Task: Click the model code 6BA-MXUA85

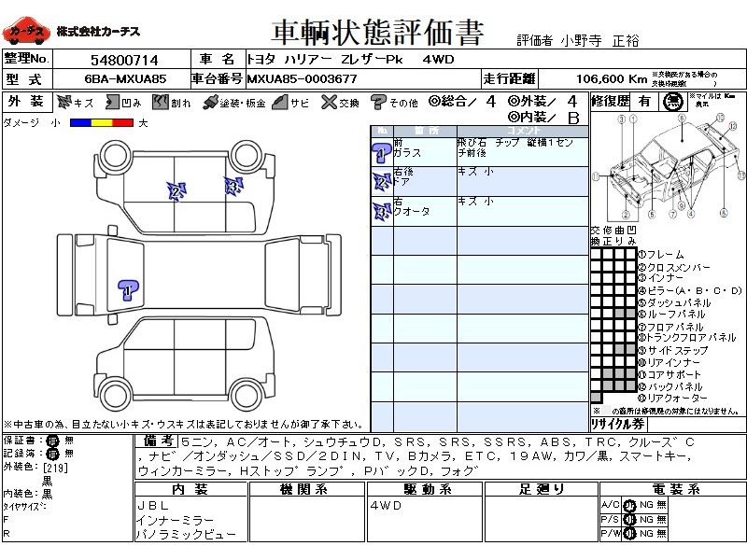Action: pyautogui.click(x=125, y=79)
